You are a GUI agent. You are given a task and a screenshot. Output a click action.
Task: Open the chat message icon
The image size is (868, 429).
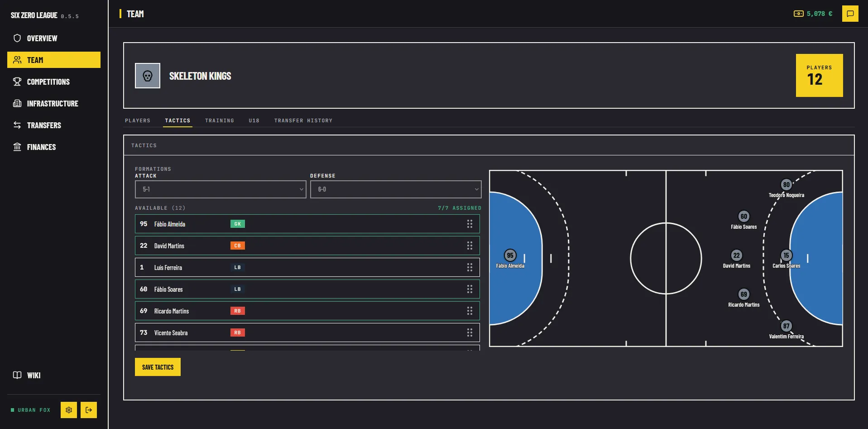coord(850,14)
